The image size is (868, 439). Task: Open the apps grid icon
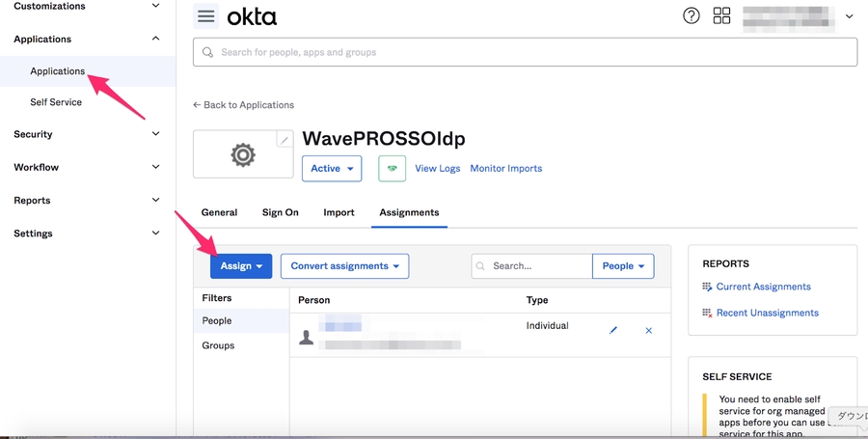[x=721, y=15]
